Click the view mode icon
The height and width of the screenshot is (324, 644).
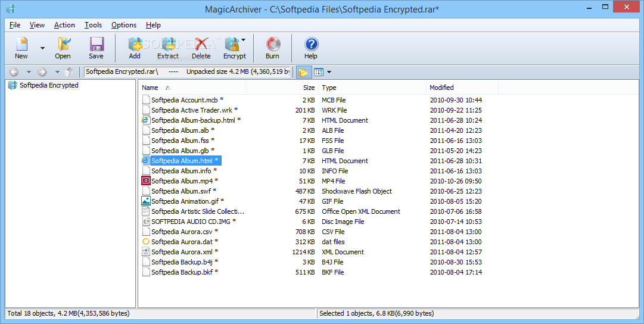click(x=319, y=72)
